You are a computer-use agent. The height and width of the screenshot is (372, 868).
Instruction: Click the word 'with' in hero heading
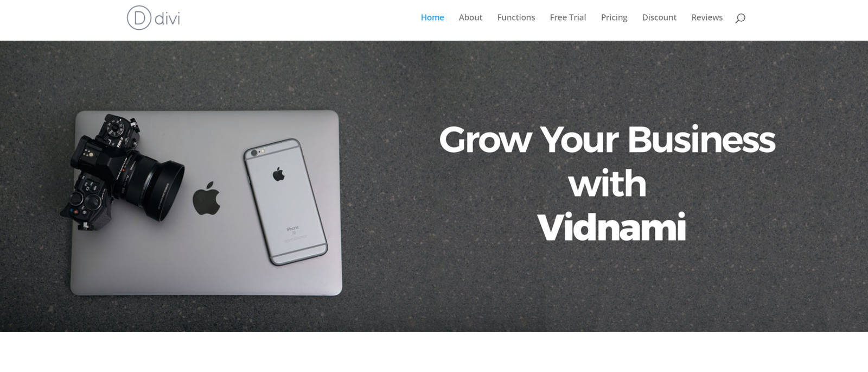(607, 184)
